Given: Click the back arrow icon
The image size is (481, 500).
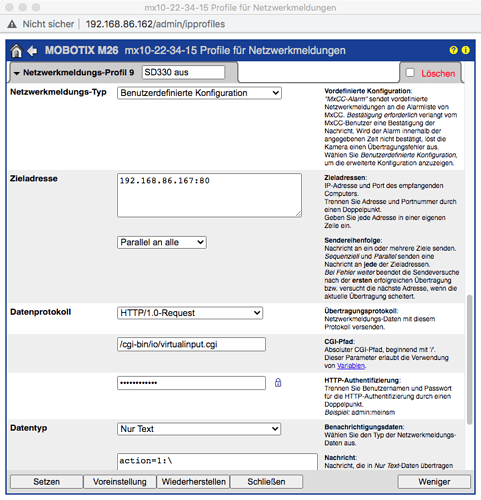Looking at the screenshot, I should [x=32, y=51].
